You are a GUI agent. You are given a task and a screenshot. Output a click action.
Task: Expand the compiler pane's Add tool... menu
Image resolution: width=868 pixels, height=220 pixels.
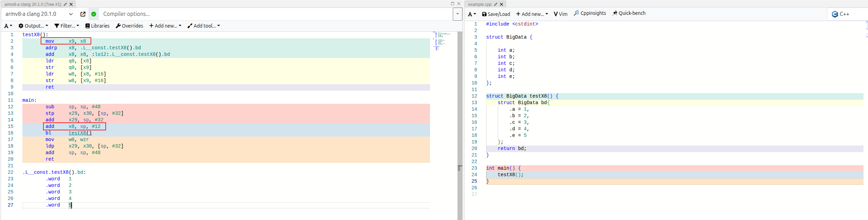coord(203,26)
